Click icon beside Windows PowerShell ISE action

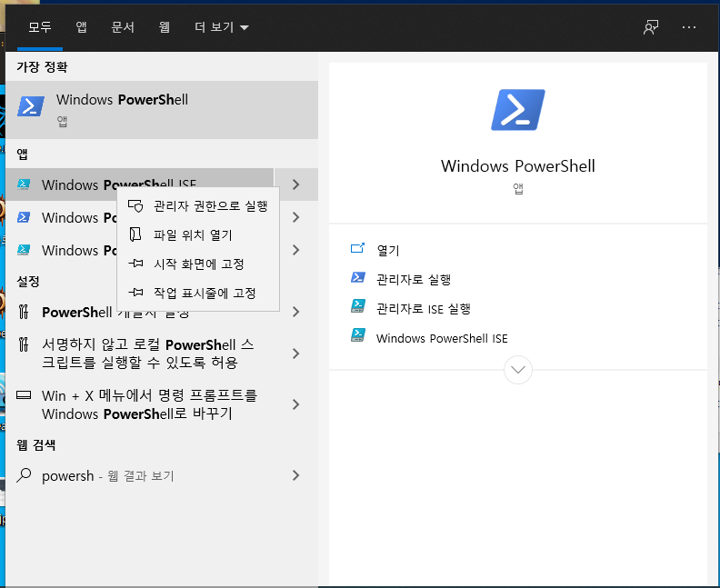(x=358, y=335)
